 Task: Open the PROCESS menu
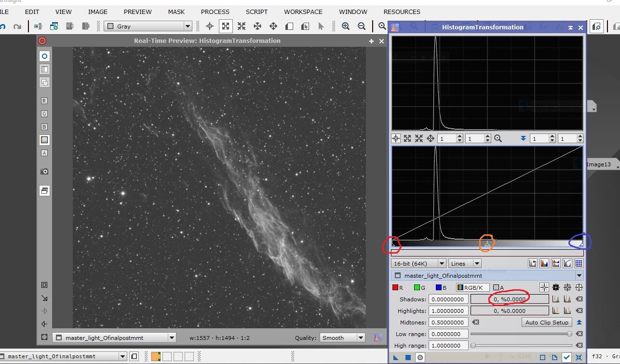click(x=215, y=12)
